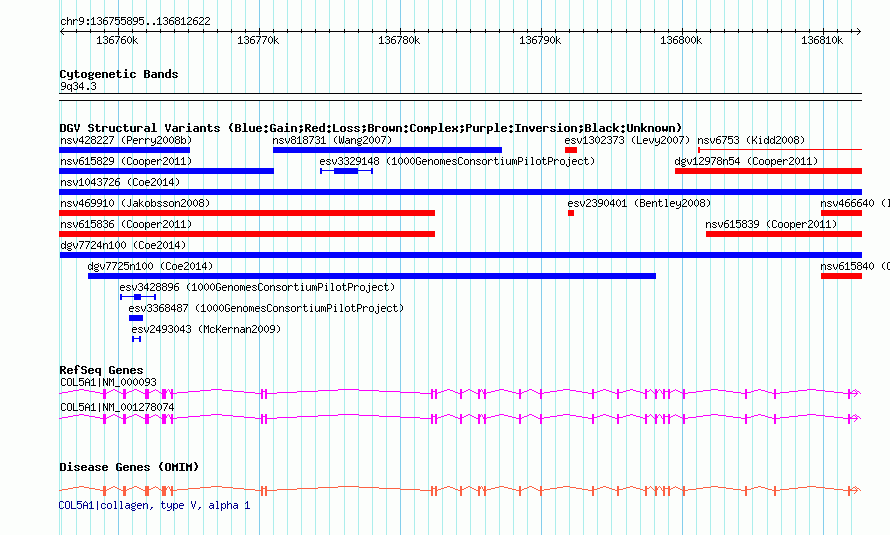Click the esv3368487 (1000GenomesConsortiumPilotProject) label
Screen dimensions: 890x535
click(x=266, y=308)
